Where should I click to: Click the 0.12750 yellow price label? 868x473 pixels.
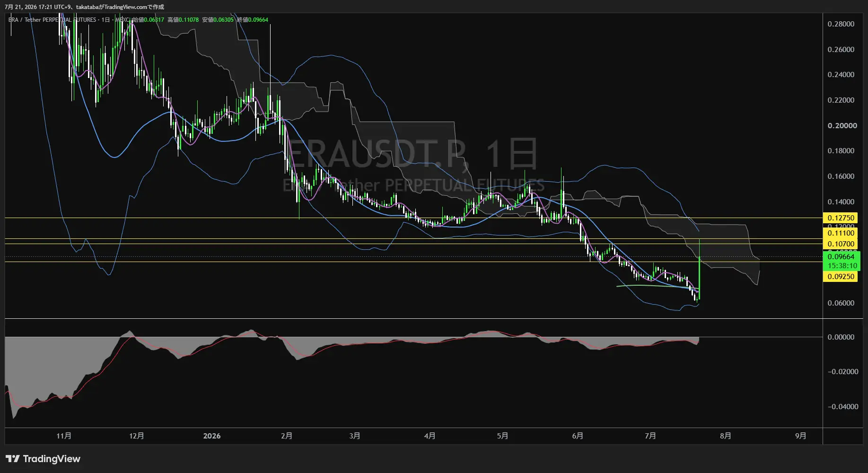[841, 218]
